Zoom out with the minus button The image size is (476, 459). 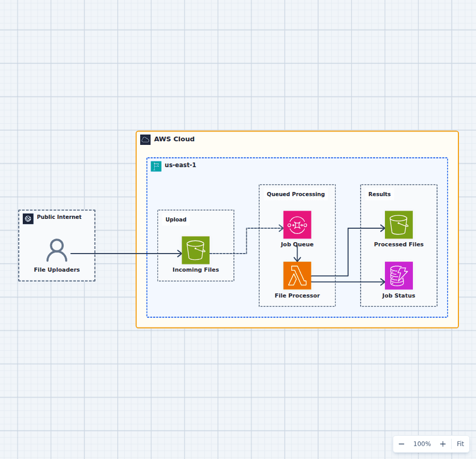point(401,444)
